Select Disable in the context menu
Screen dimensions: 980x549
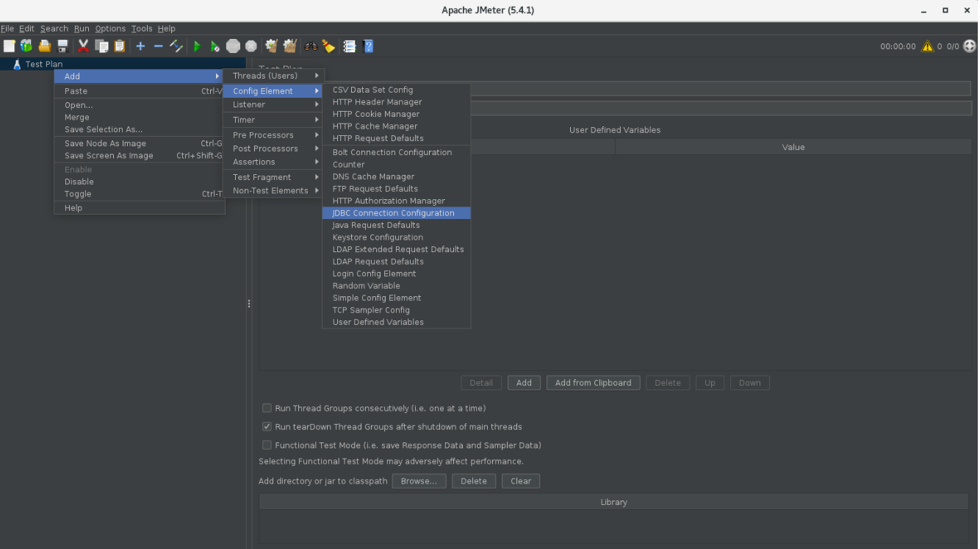click(140, 182)
